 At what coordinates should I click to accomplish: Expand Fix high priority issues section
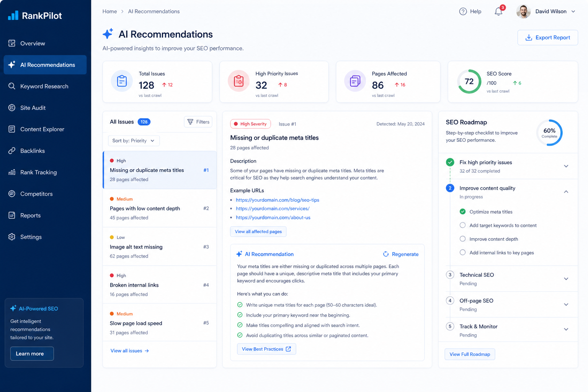coord(566,166)
